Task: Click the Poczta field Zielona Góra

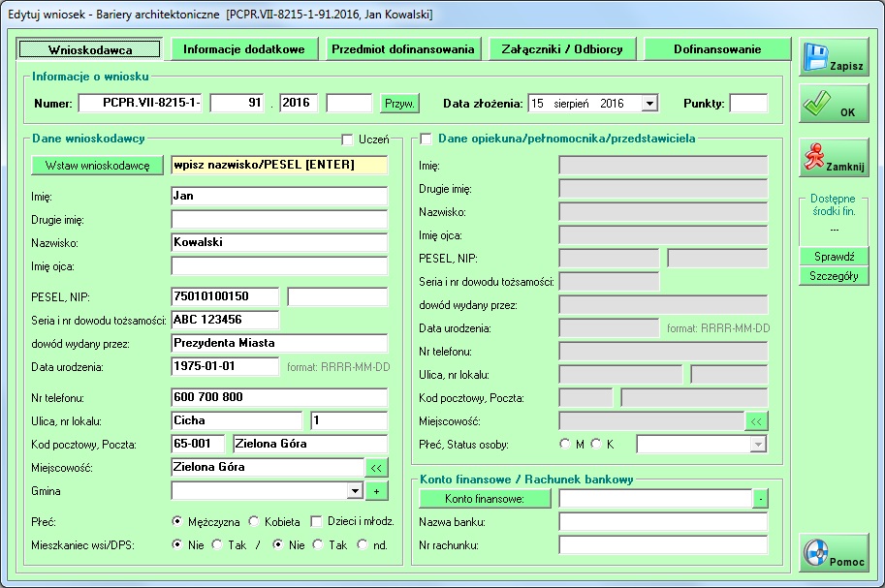Action: 310,444
